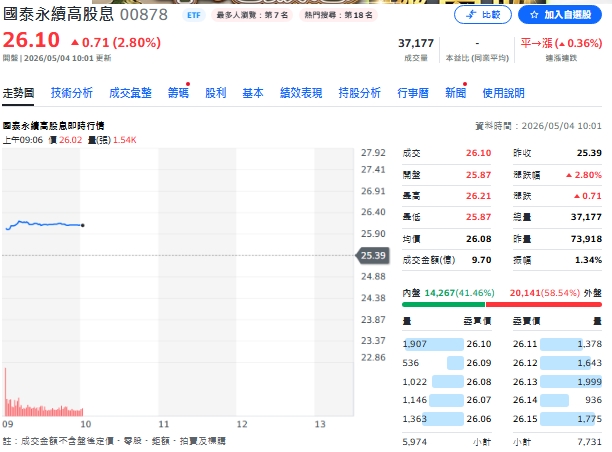612x452 pixels.
Task: Click the ask price 26.14 row
Action: (557, 400)
